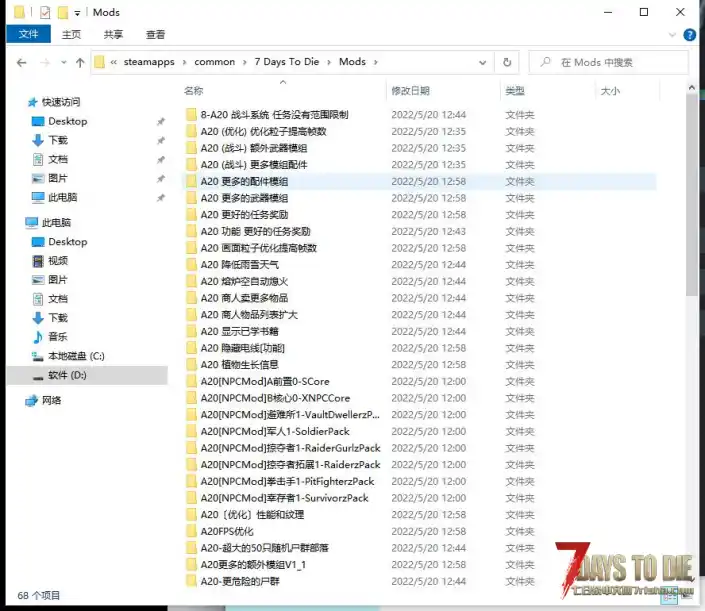Expand the ribbon using the chevron
The width and height of the screenshot is (705, 611).
click(x=673, y=34)
